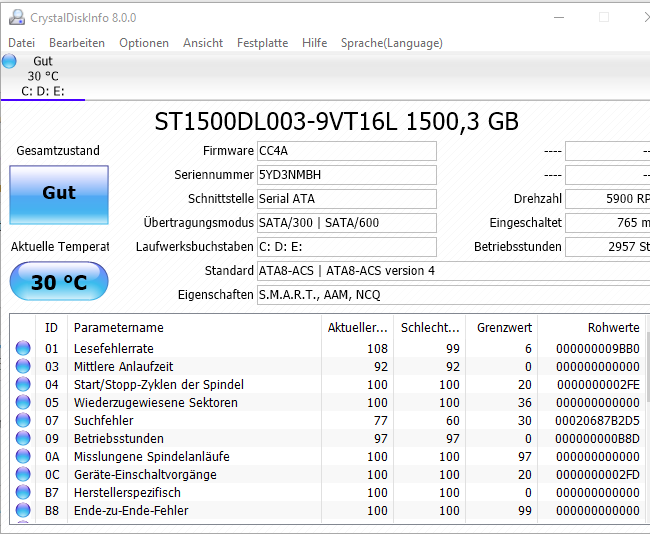Click the Betriebsstunden value field 2957

click(x=608, y=247)
